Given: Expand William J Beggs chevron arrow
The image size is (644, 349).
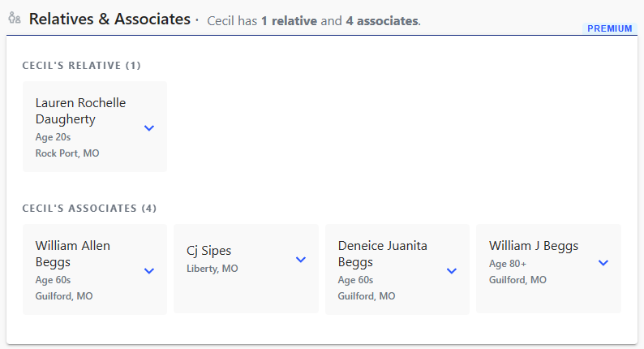Looking at the screenshot, I should point(603,263).
